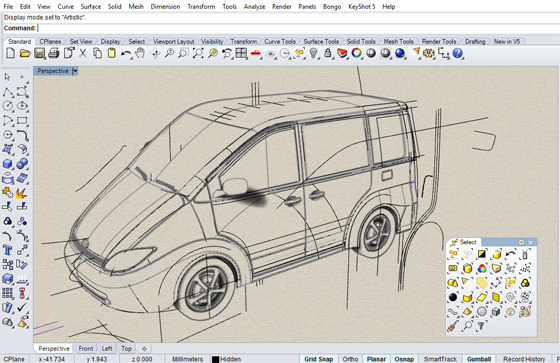The width and height of the screenshot is (560, 363).
Task: Select the Pan hand tool
Action: (x=139, y=54)
